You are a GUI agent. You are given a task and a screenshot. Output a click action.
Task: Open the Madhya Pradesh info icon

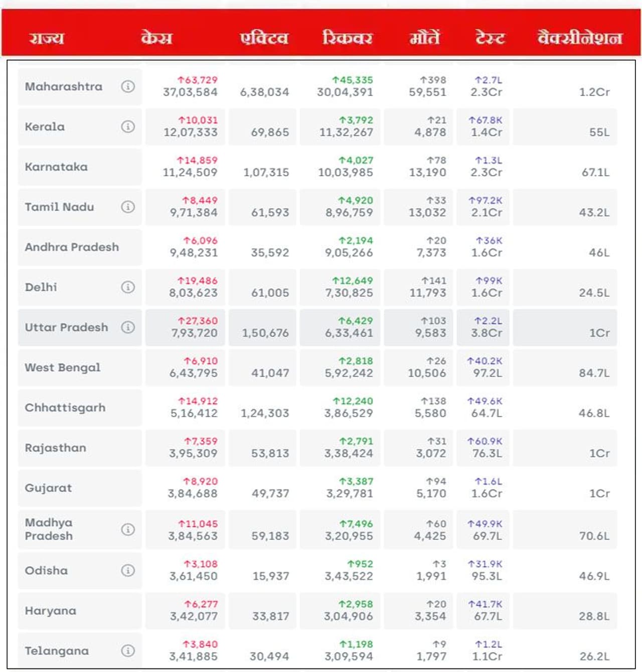pyautogui.click(x=128, y=529)
